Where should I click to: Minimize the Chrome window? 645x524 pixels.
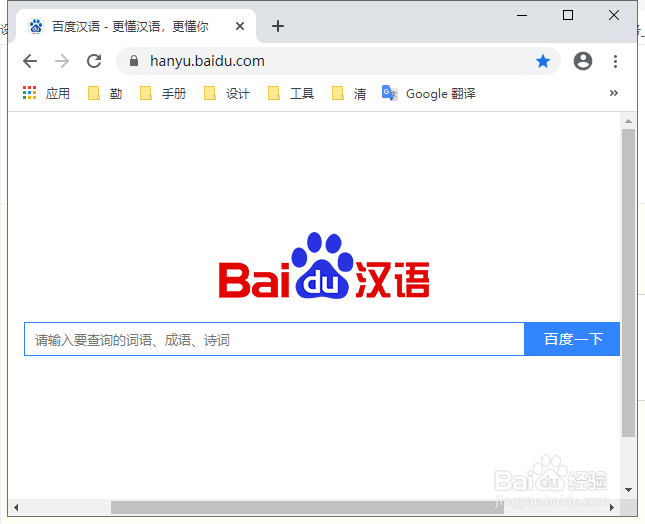click(522, 16)
